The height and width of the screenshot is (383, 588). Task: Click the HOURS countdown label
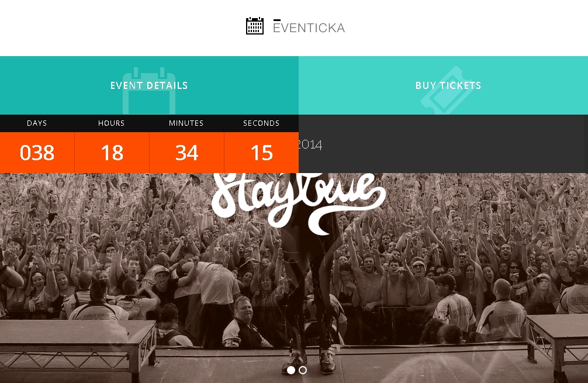click(x=112, y=123)
